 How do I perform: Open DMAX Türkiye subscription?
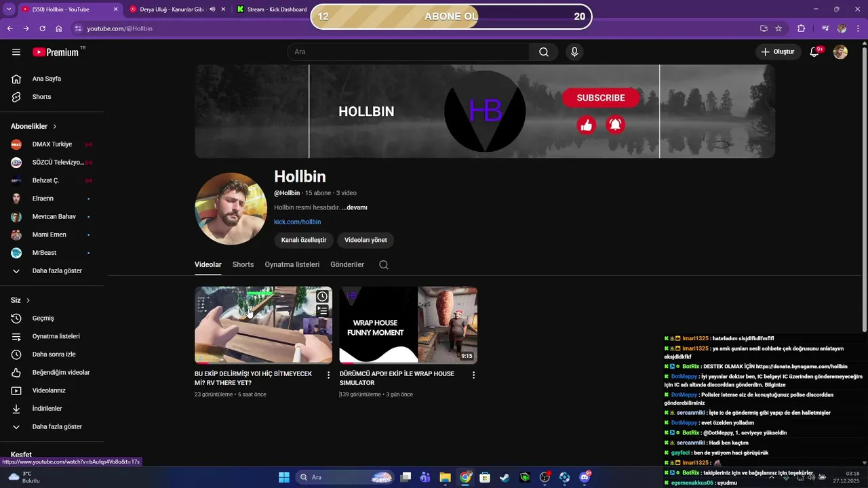point(52,144)
